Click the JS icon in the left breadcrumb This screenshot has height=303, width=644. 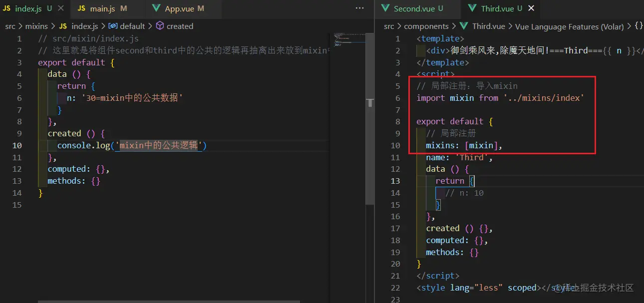point(63,26)
